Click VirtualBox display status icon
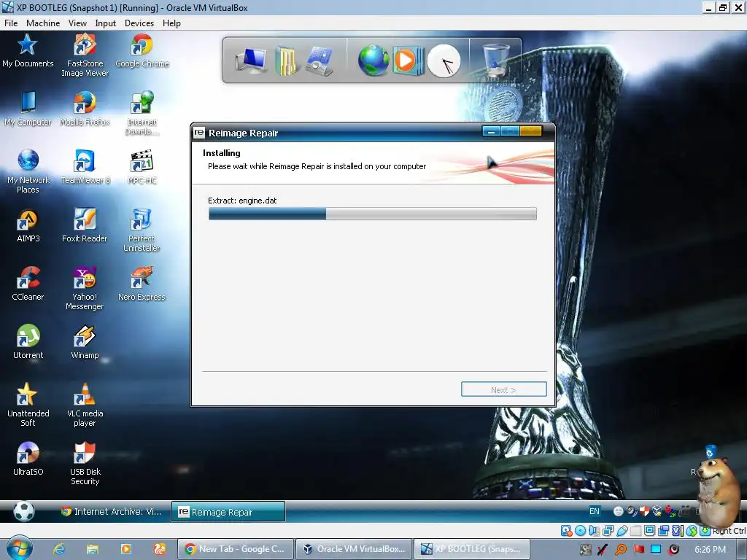Viewport: 747px width, 560px height. click(x=649, y=531)
